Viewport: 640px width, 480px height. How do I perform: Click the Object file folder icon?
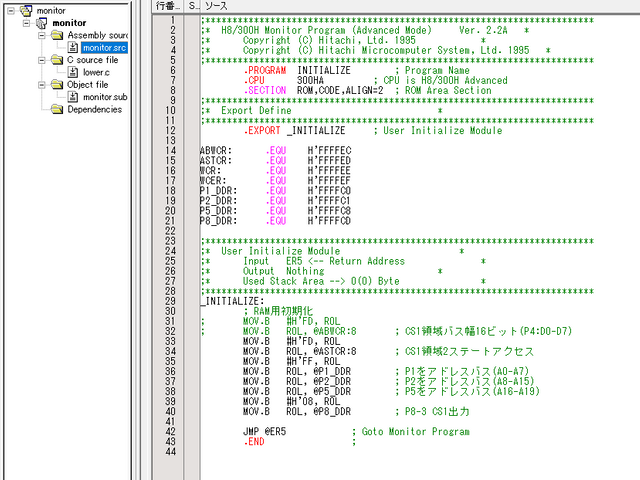pos(57,85)
